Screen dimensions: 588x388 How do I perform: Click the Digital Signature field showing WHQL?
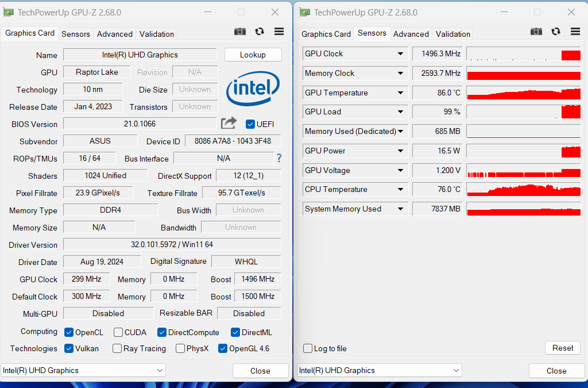(x=246, y=262)
